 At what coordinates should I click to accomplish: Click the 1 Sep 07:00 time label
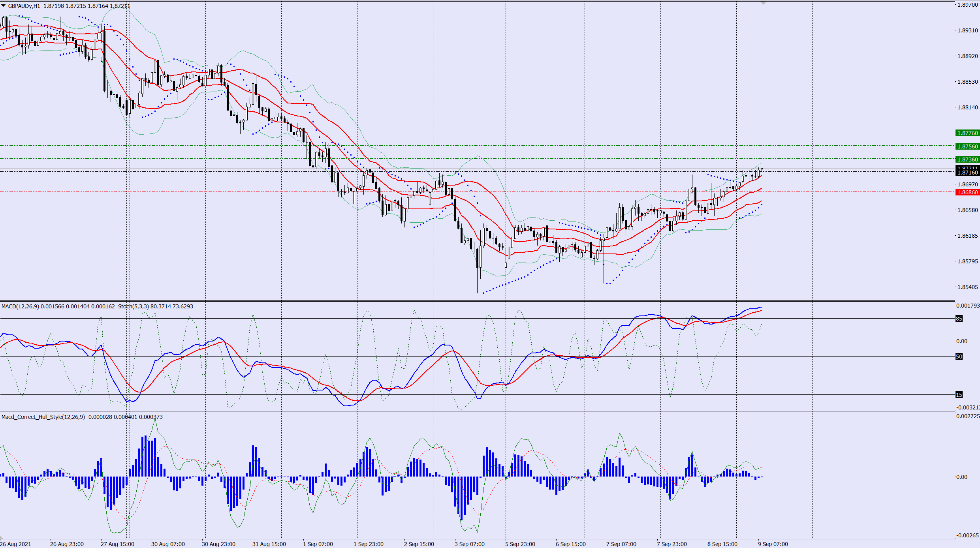(318, 544)
